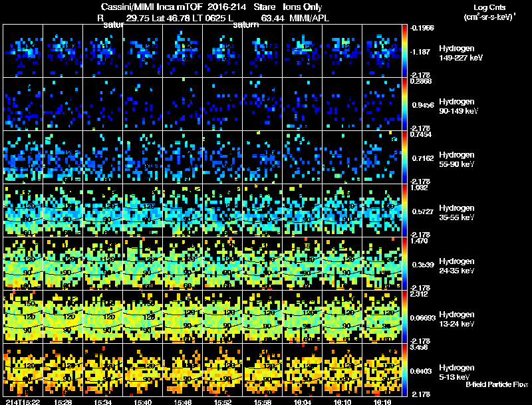
Task: Click the Hydrogen 149-227 keV panel at 15:22
Action: point(23,51)
